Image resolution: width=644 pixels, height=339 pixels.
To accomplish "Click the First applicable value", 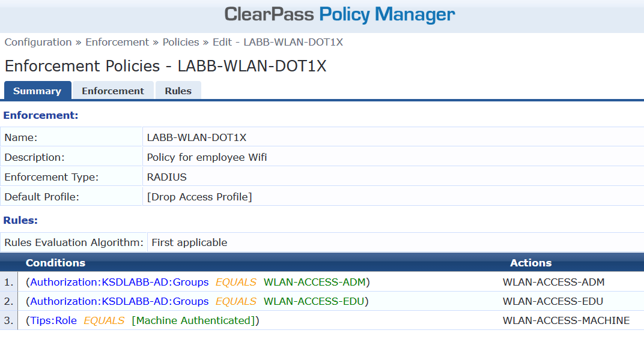I will coord(189,242).
